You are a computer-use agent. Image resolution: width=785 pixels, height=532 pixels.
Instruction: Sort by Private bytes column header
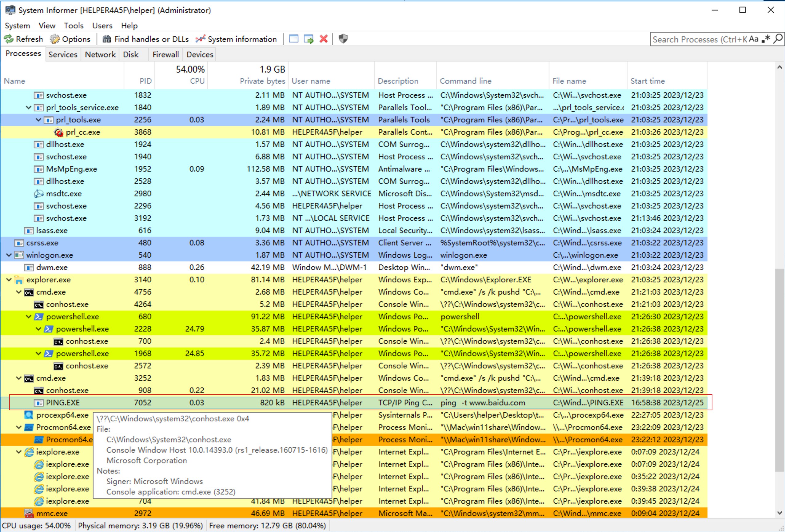pos(262,81)
